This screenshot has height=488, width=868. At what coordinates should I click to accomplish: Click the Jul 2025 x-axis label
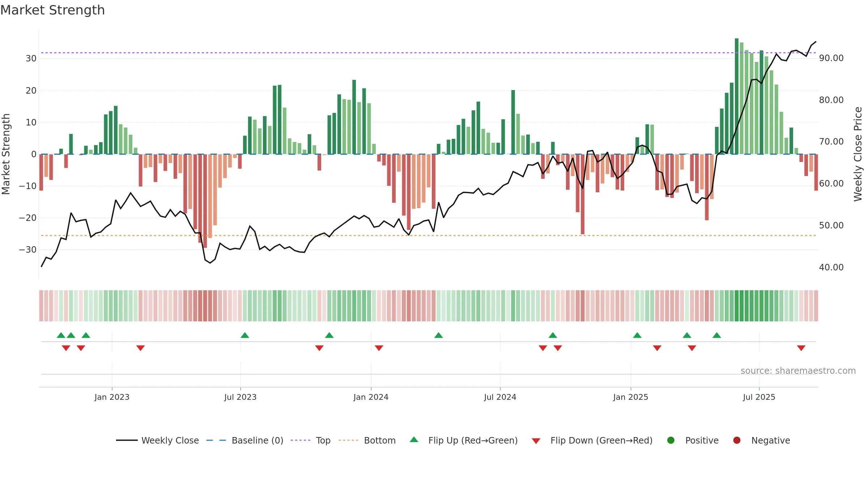point(759,397)
